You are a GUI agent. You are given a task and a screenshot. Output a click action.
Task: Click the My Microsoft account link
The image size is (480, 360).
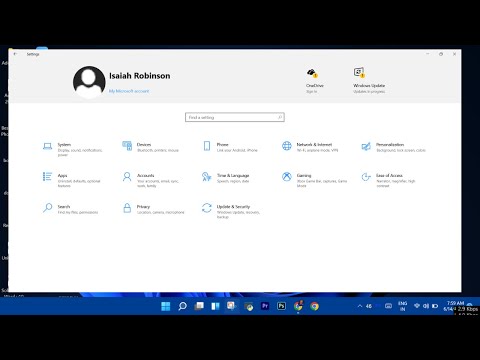(x=129, y=91)
